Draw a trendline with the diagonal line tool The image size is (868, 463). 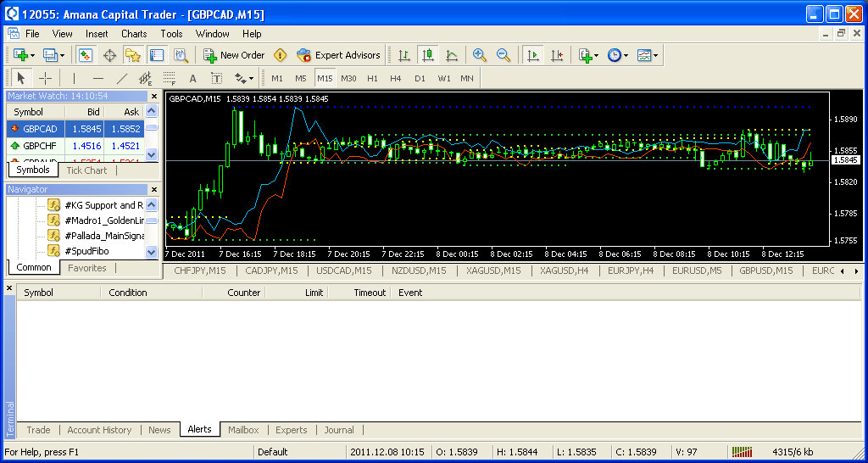coord(121,78)
